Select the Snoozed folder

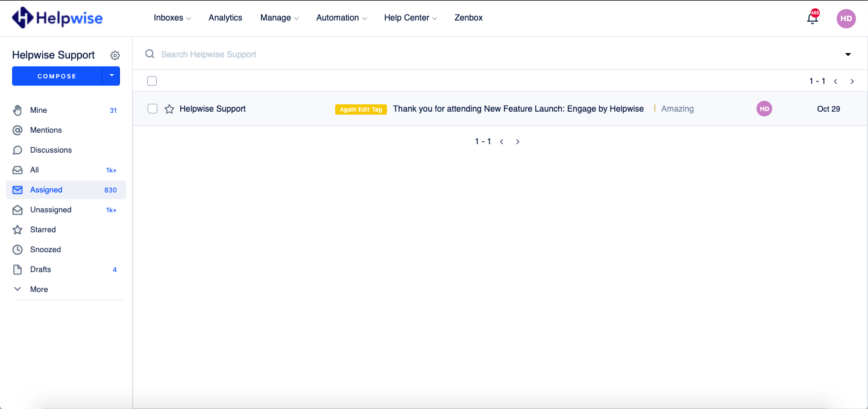coord(66,250)
